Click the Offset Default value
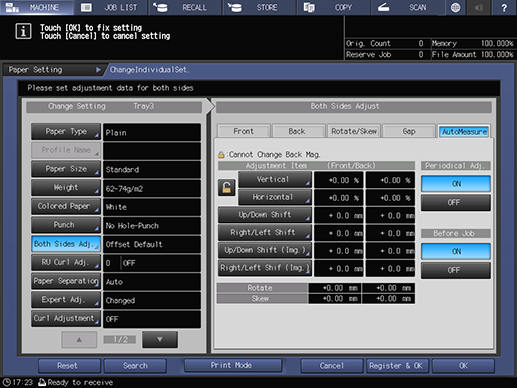The image size is (517, 388). pos(152,244)
